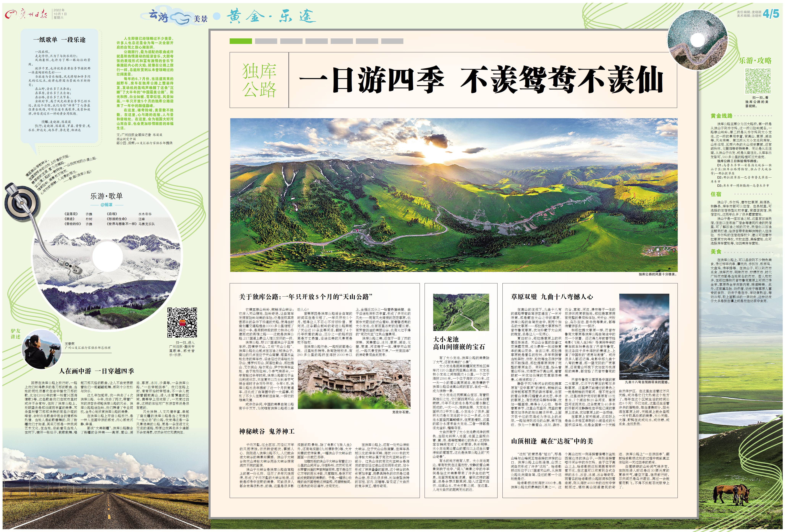Click the QR code beside the CD
This screenshot has width=785, height=532.
tap(182, 322)
